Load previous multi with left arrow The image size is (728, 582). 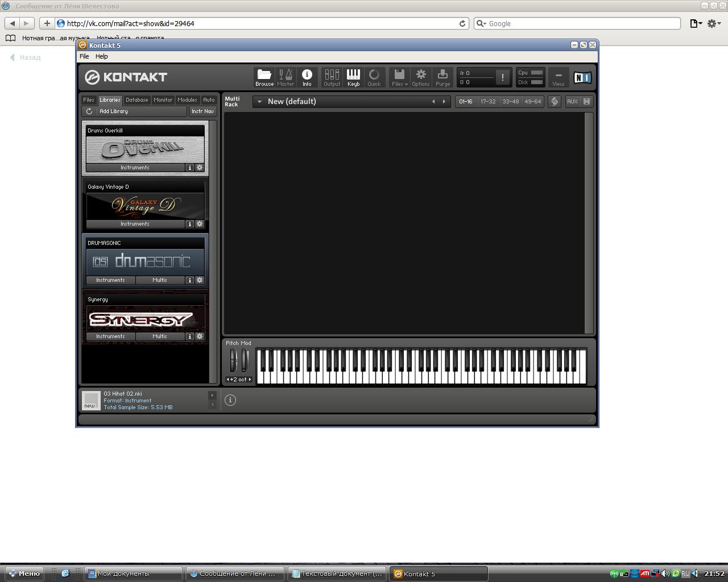click(433, 102)
